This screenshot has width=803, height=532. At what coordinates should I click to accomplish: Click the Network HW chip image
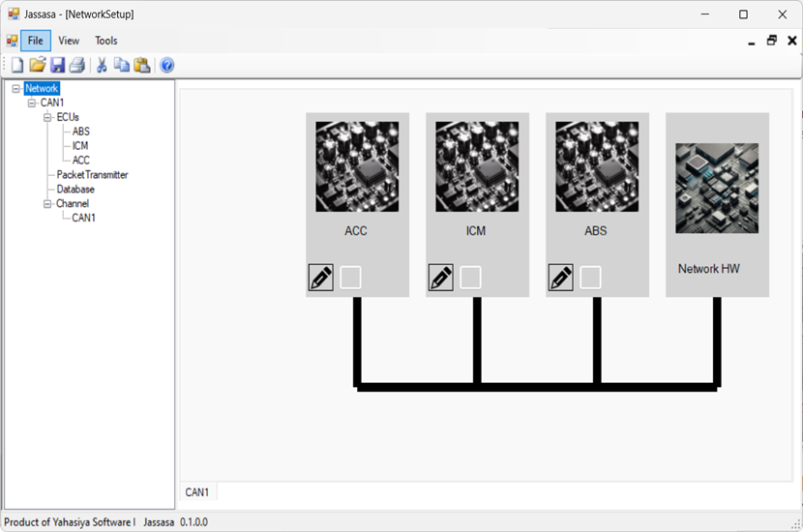point(717,188)
